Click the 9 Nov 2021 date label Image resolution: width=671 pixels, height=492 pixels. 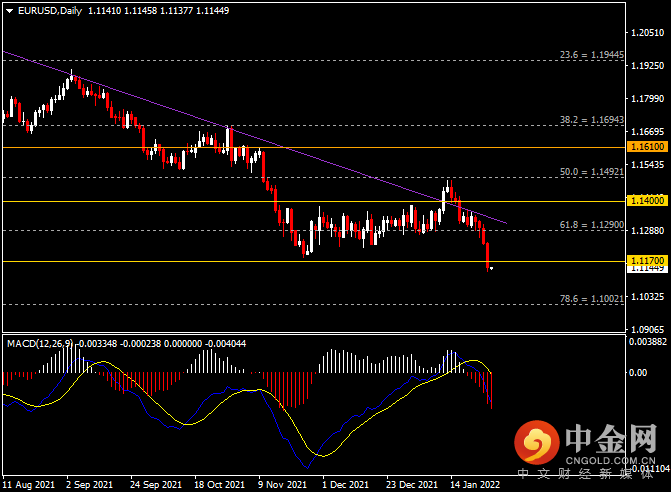282,485
